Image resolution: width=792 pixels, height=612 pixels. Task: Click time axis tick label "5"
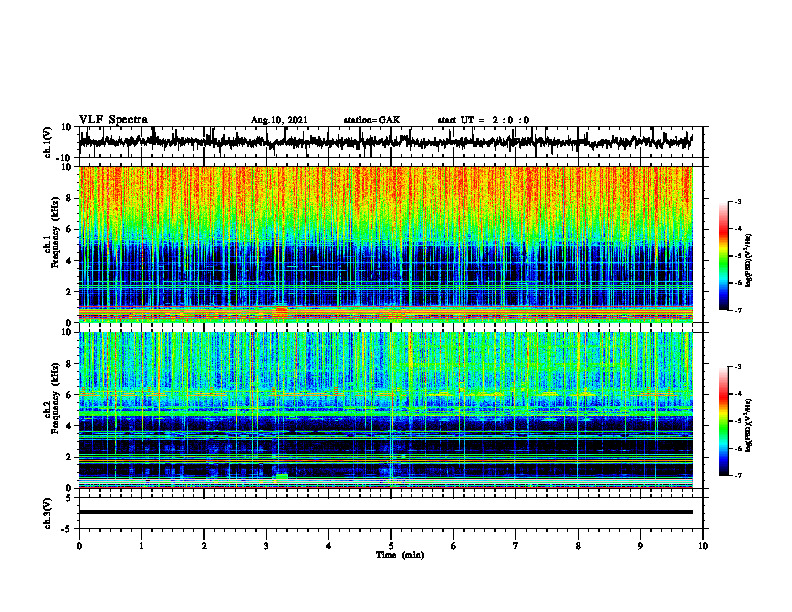click(x=391, y=546)
